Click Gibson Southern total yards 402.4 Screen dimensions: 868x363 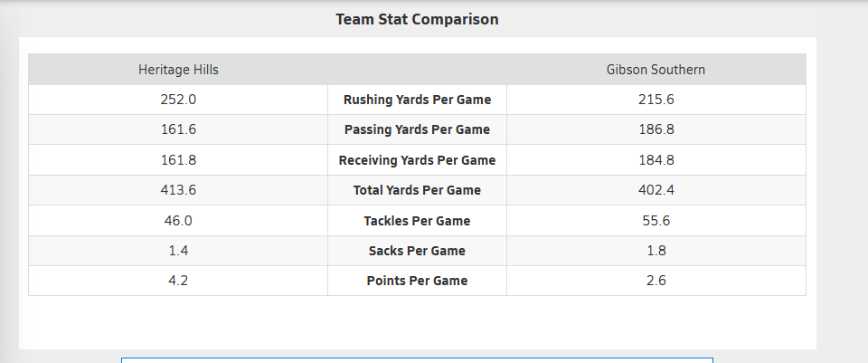click(x=656, y=190)
